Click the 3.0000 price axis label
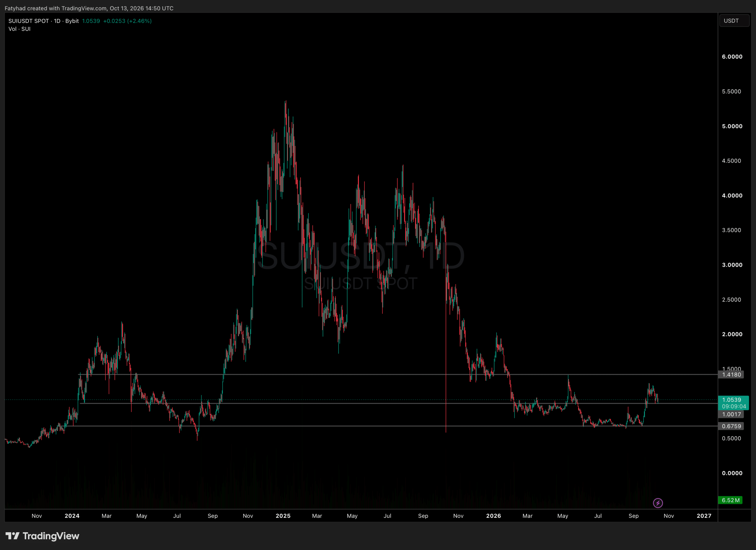756x550 pixels. (x=732, y=265)
